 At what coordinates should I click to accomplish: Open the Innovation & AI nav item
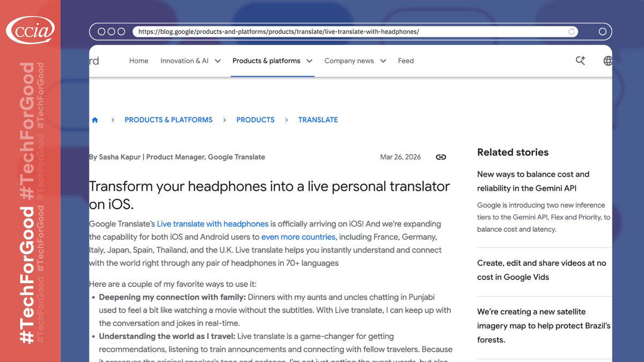pyautogui.click(x=184, y=61)
